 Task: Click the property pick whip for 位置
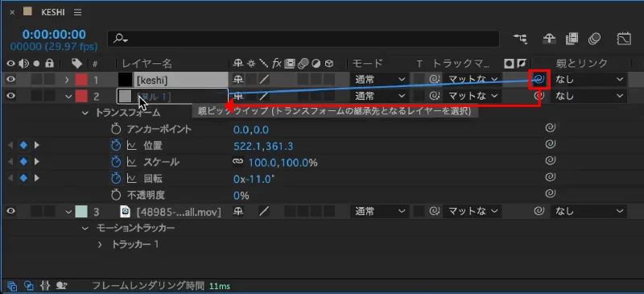[551, 144]
